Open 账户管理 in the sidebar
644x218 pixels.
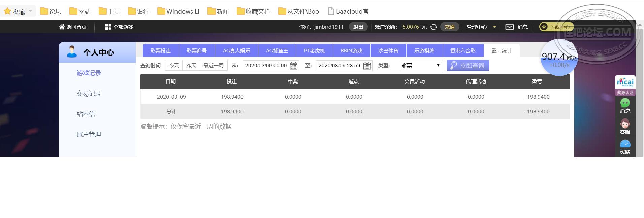point(89,135)
